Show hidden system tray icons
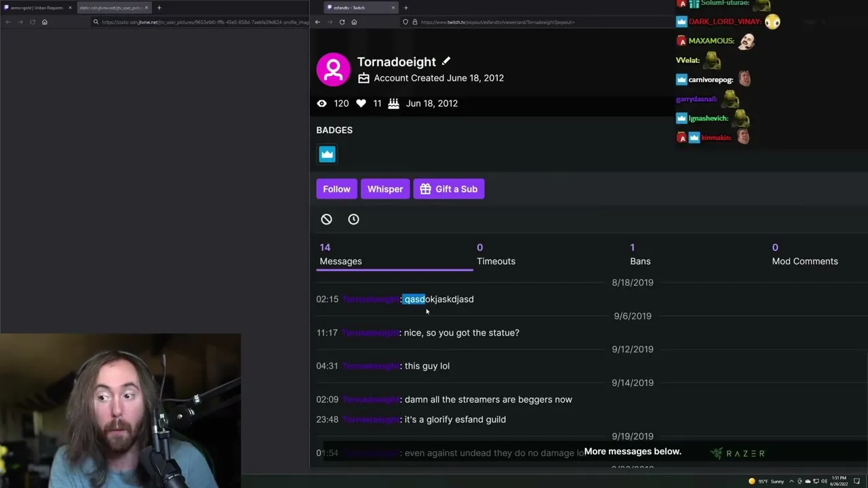Screen dimensions: 868x488 [x=791, y=481]
